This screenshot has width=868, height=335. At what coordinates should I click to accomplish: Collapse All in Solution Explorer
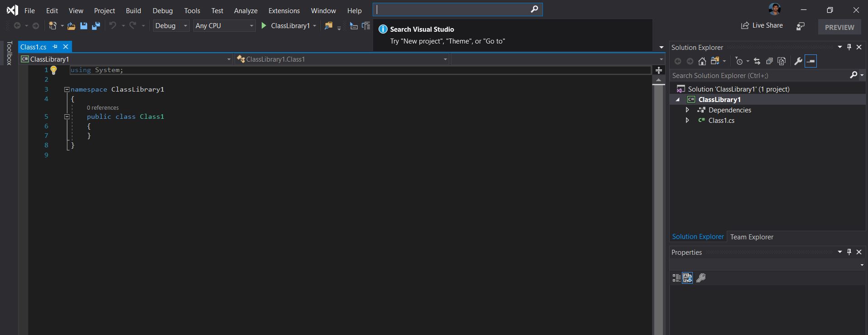[769, 61]
